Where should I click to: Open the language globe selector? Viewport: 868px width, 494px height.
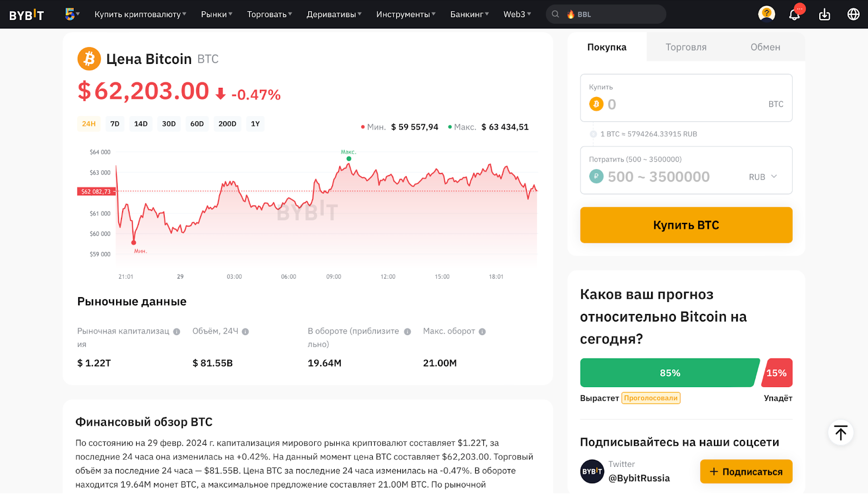(853, 14)
